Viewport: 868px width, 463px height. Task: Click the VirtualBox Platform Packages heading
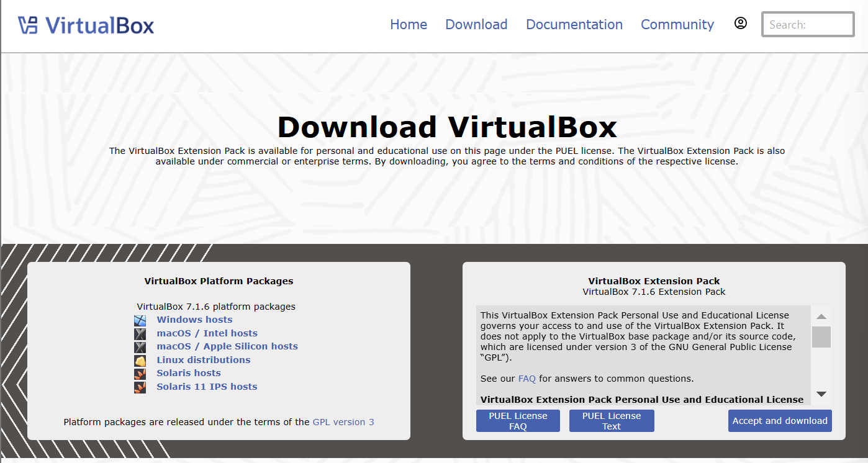click(x=219, y=281)
